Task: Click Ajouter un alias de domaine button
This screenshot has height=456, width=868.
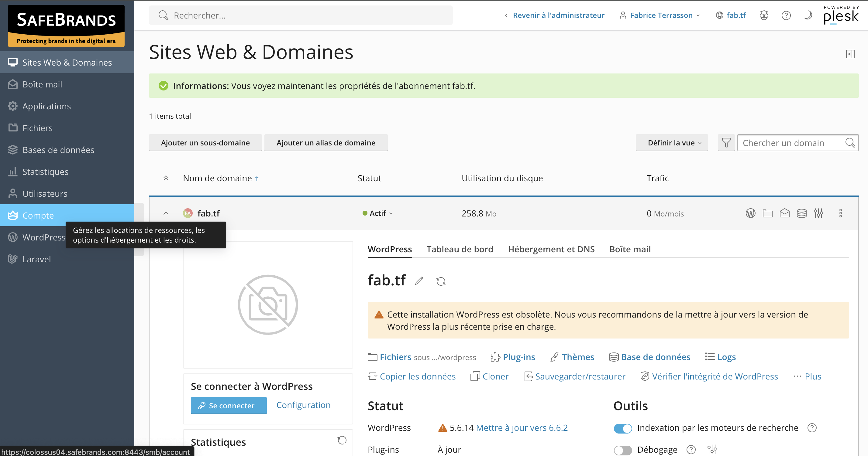Action: pos(326,143)
